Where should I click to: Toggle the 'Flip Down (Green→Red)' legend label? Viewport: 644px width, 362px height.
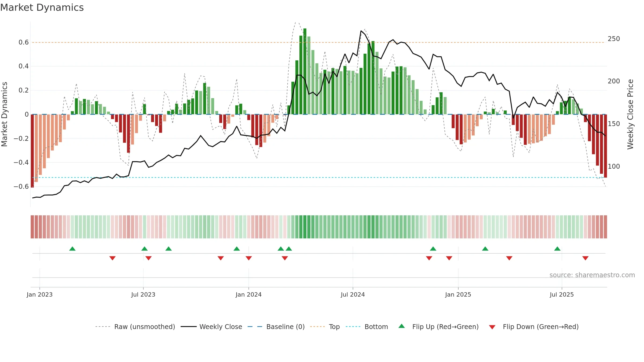(x=541, y=327)
